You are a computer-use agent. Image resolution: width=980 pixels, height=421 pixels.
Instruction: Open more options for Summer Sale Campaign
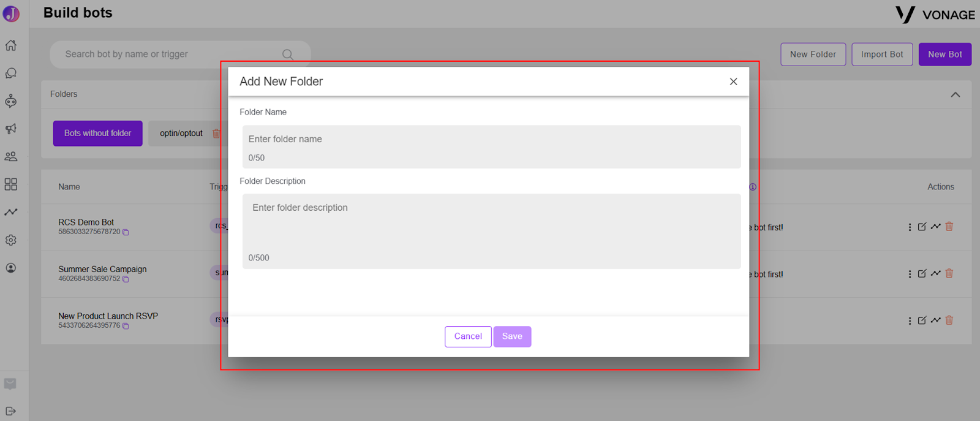tap(910, 275)
